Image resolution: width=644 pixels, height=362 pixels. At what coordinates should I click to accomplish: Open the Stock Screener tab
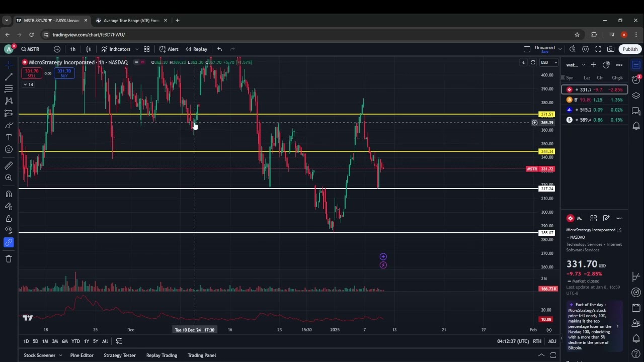pos(39,355)
